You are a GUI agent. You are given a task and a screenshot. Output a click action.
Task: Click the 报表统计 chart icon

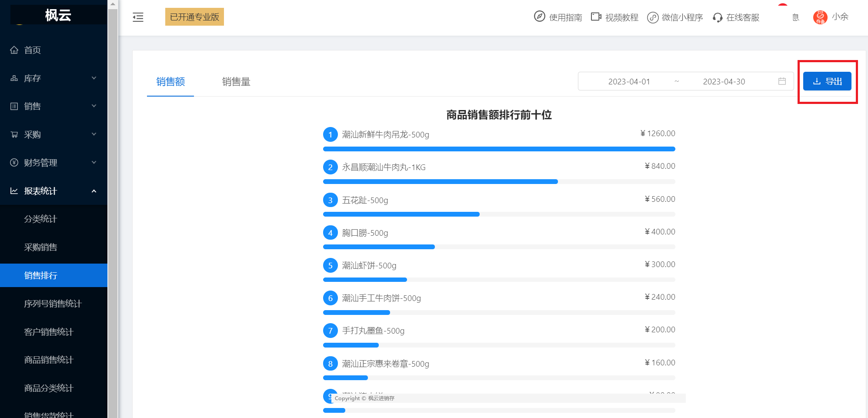14,191
